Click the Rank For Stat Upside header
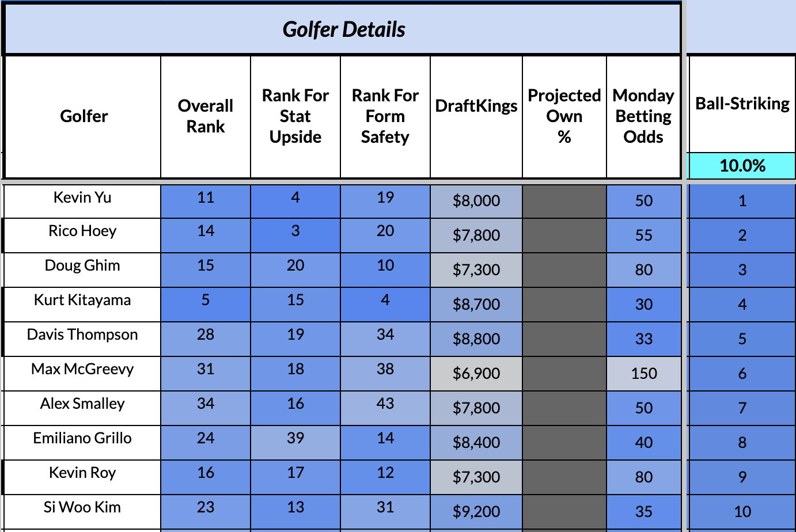 [295, 117]
